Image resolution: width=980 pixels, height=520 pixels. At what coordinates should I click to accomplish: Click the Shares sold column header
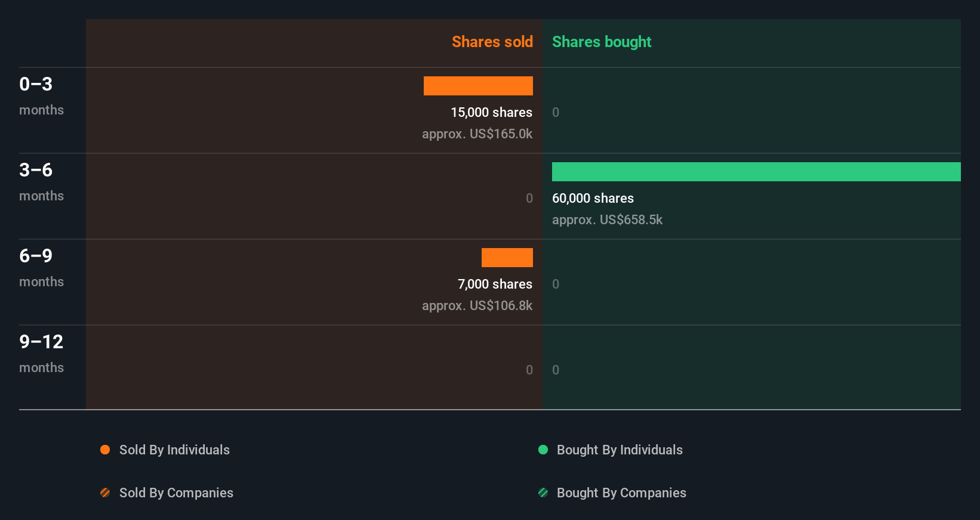[x=492, y=42]
